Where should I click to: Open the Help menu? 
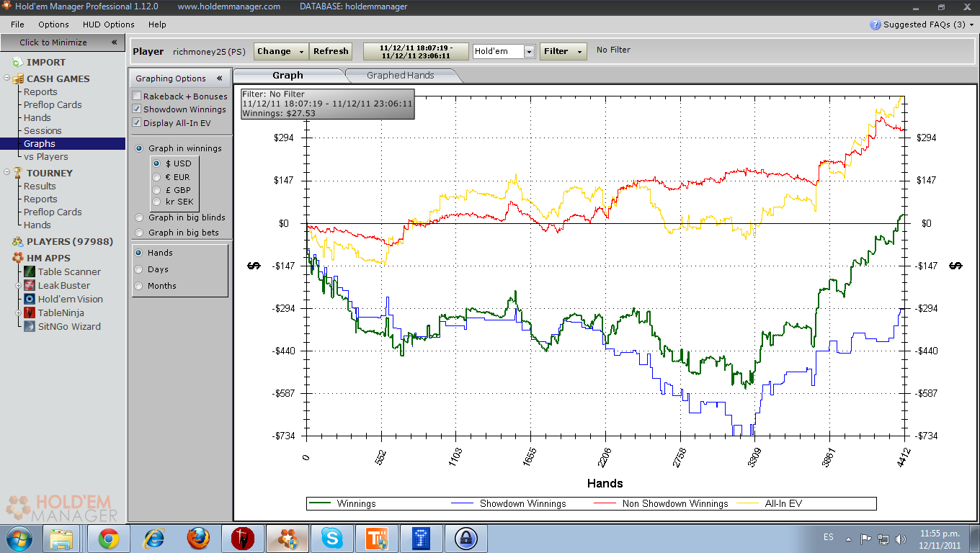[x=157, y=24]
